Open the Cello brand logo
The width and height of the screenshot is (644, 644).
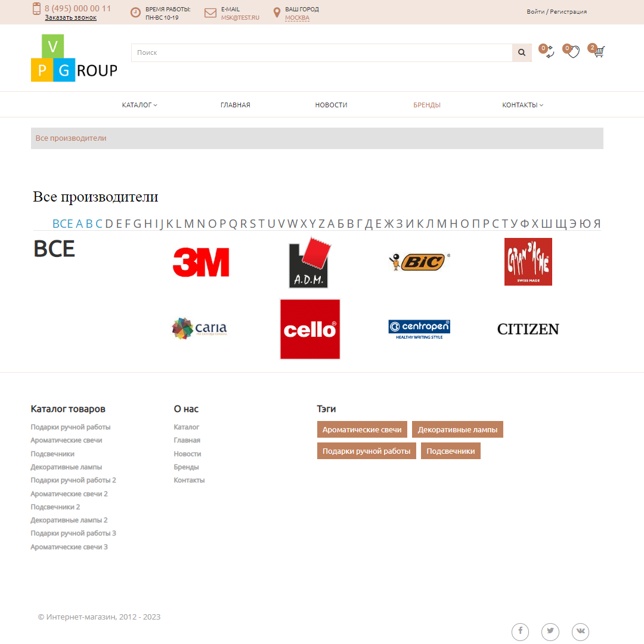pos(310,329)
